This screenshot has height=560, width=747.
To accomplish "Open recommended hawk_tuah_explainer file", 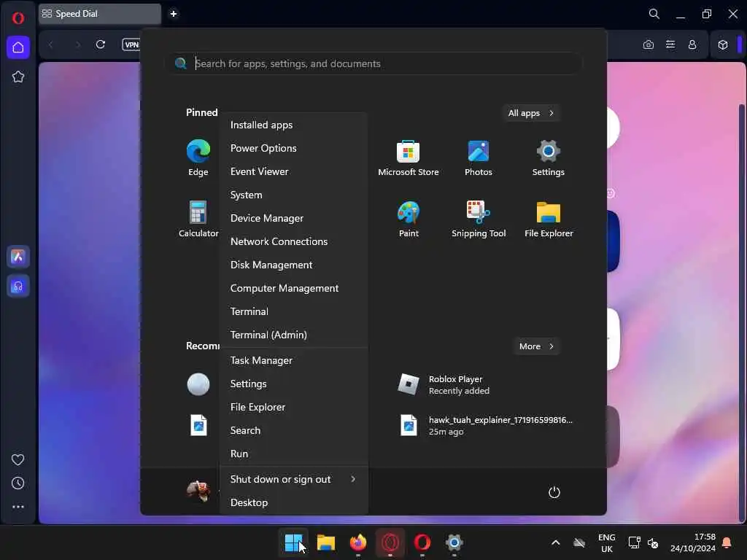I will (x=486, y=425).
